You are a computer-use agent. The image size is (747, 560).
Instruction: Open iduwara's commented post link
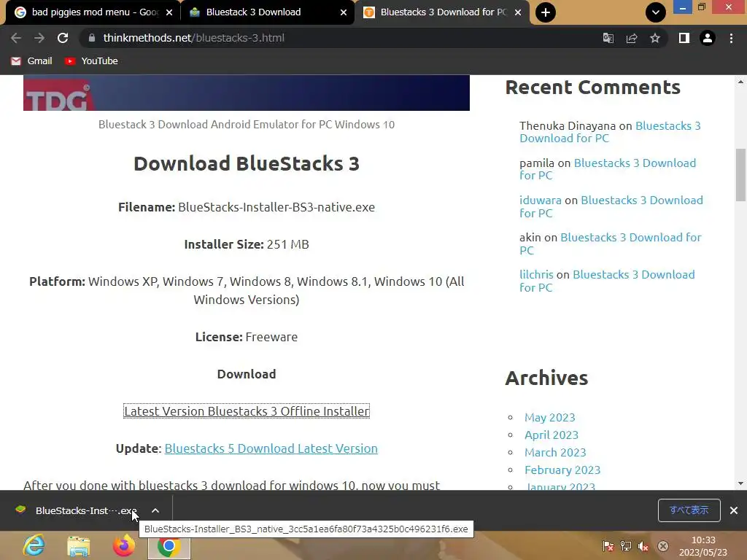[611, 206]
